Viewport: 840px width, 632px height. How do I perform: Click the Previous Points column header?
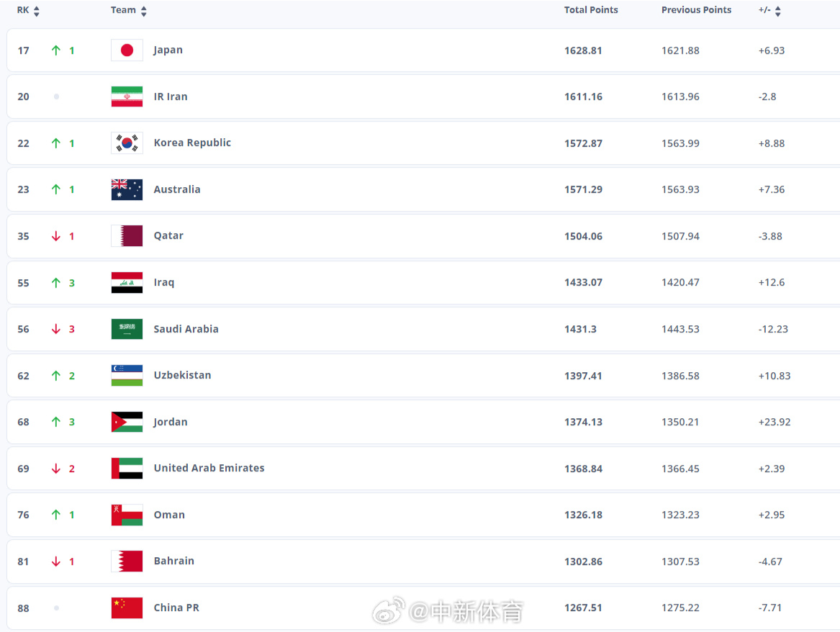tap(696, 10)
